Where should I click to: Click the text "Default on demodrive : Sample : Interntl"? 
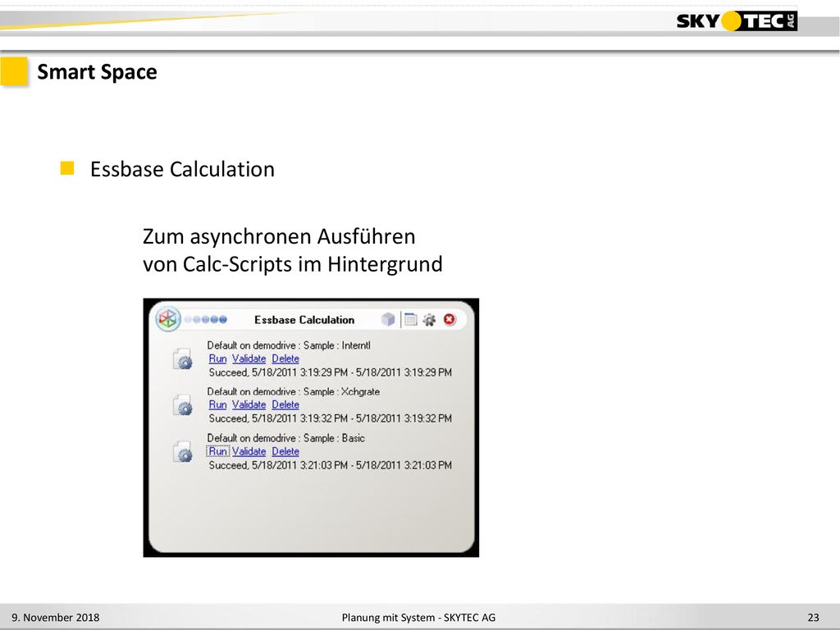(x=289, y=345)
